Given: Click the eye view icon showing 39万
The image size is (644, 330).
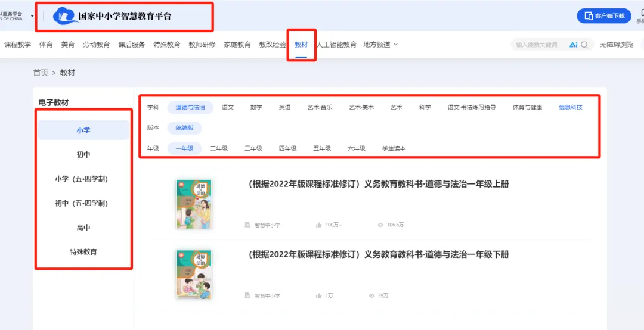Looking at the screenshot, I should coord(371,295).
